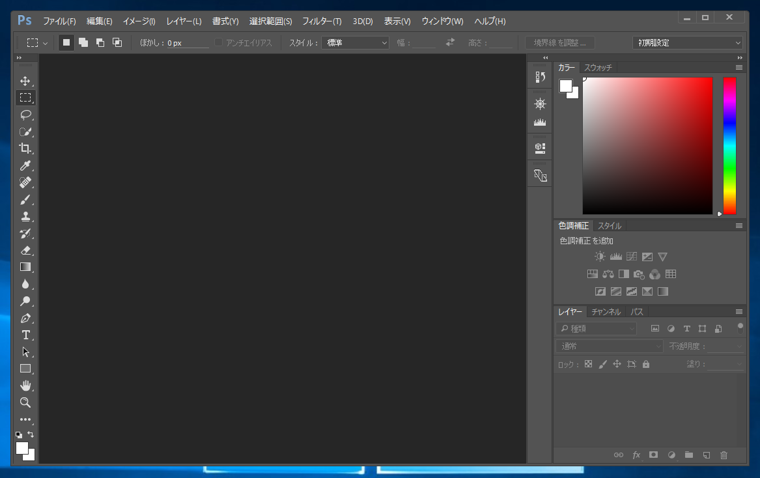The width and height of the screenshot is (760, 478).
Task: Open the Color panel menu
Action: [739, 67]
